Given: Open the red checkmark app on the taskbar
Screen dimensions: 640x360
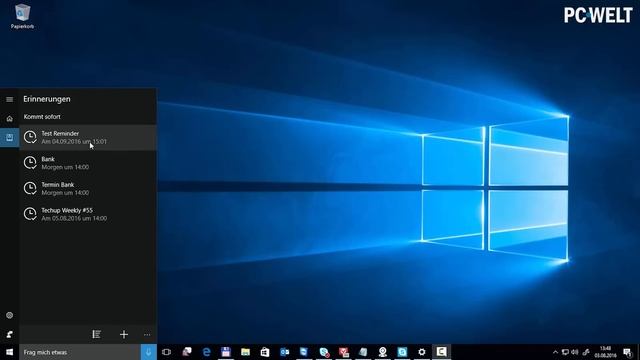Looking at the screenshot, I should click(344, 352).
